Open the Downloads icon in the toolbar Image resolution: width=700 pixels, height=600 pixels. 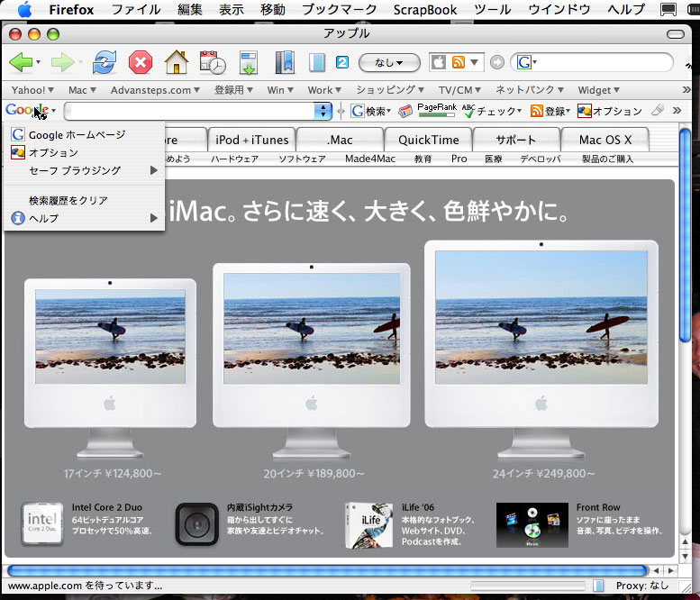[249, 63]
